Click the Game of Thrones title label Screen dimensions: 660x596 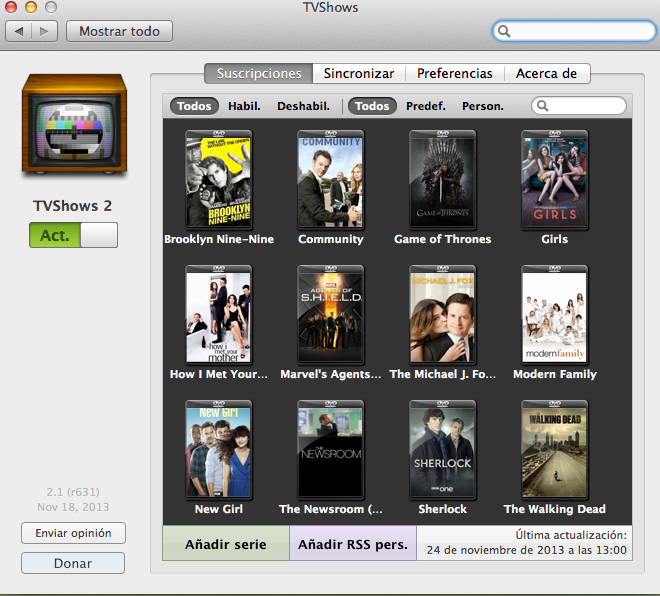(x=442, y=239)
